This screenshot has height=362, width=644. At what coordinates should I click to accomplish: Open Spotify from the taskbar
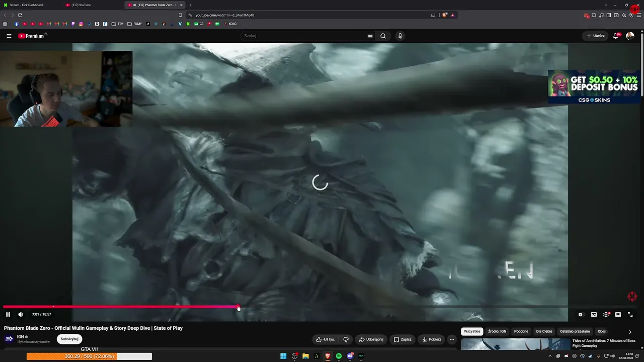339,356
